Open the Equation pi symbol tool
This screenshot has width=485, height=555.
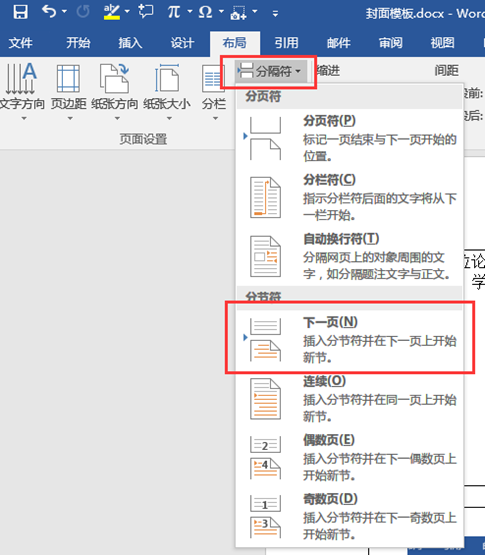coord(174,12)
